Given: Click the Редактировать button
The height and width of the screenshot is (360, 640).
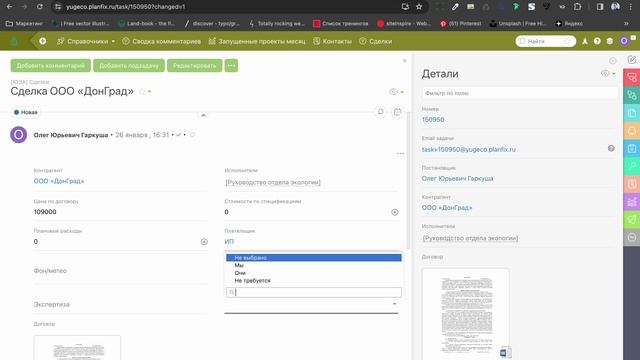Looking at the screenshot, I should pyautogui.click(x=195, y=65).
